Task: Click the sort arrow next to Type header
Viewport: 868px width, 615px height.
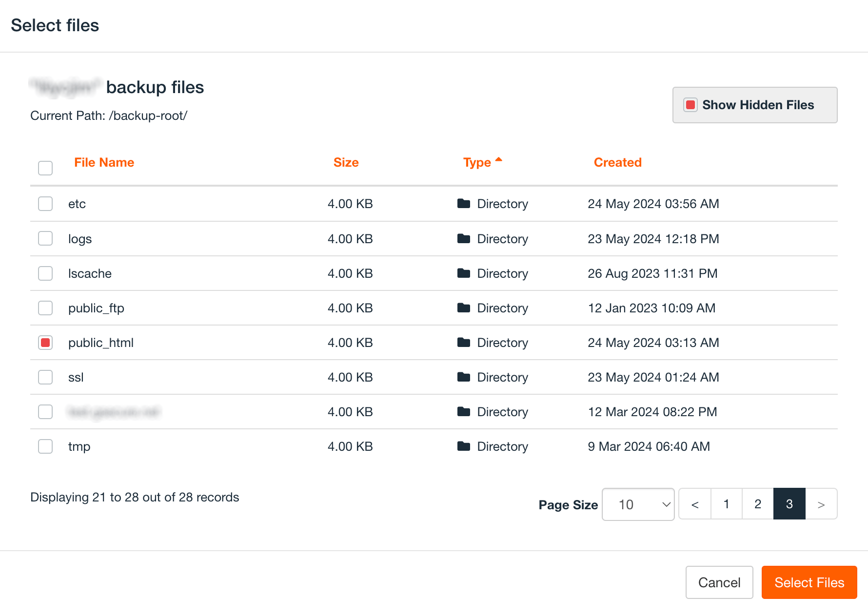Action: [498, 160]
